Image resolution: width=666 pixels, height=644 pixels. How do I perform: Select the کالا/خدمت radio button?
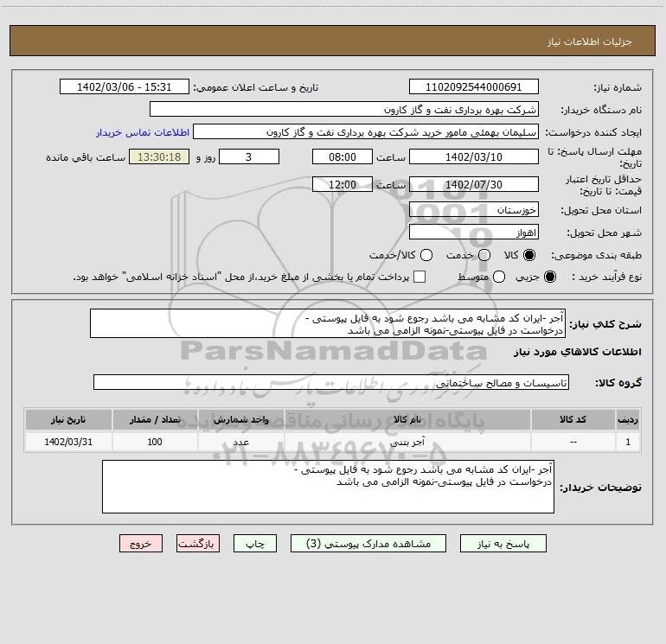tap(426, 255)
